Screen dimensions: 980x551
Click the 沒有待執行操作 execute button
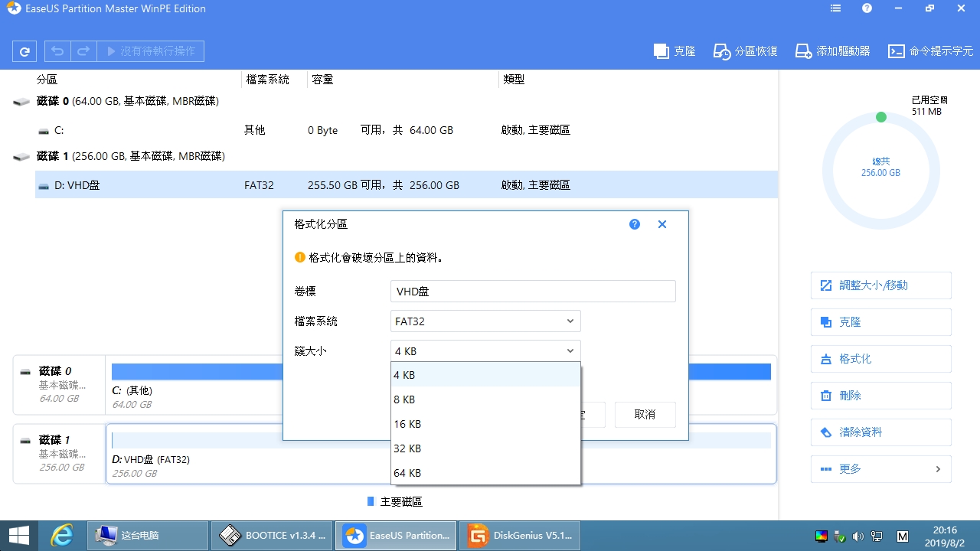(151, 51)
